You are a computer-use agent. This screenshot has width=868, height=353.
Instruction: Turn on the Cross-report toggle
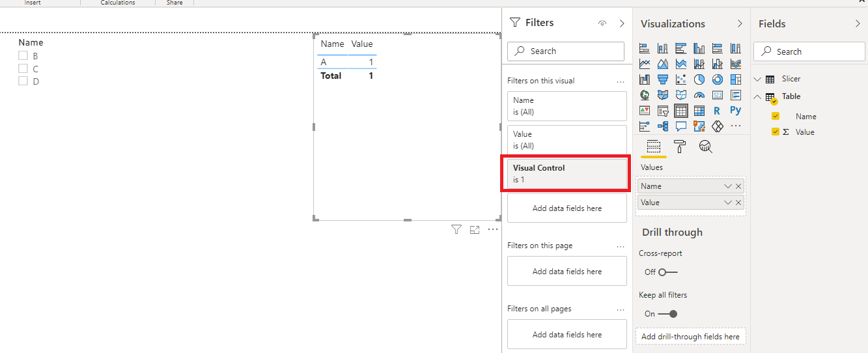[x=667, y=272]
